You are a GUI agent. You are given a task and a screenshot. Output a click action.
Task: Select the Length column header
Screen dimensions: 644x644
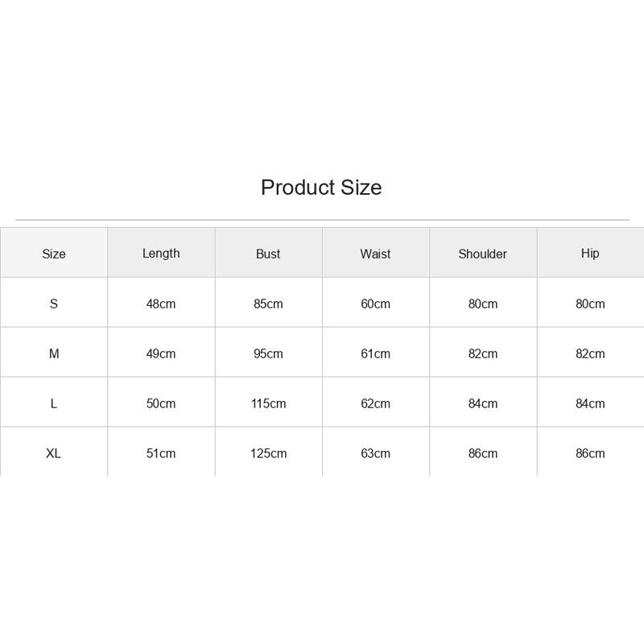coord(161,254)
